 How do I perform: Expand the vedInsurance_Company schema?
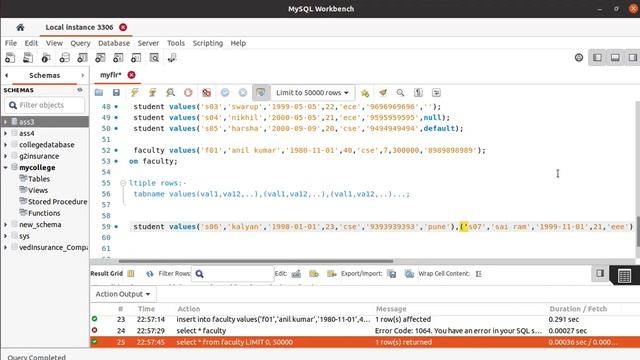[6, 247]
